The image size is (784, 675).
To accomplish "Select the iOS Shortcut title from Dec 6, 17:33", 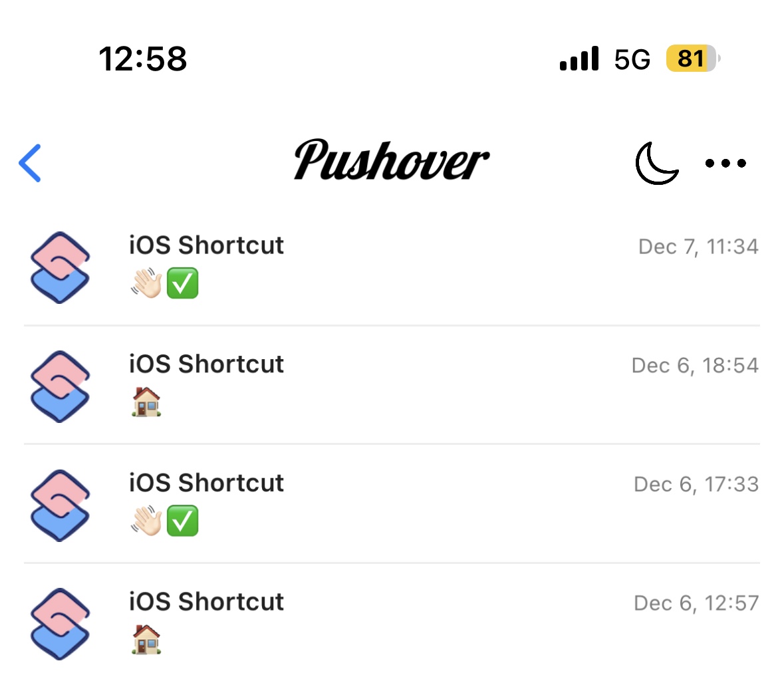I will point(206,483).
